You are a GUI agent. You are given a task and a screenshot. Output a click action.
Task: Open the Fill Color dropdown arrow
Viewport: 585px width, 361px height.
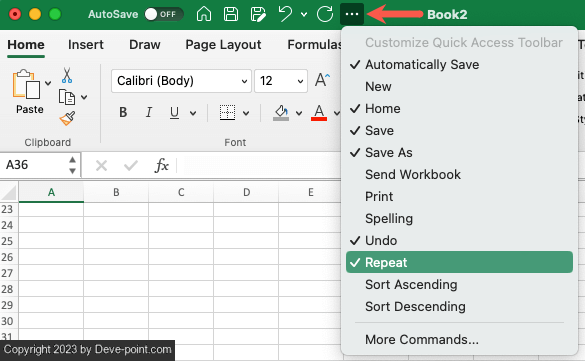299,113
